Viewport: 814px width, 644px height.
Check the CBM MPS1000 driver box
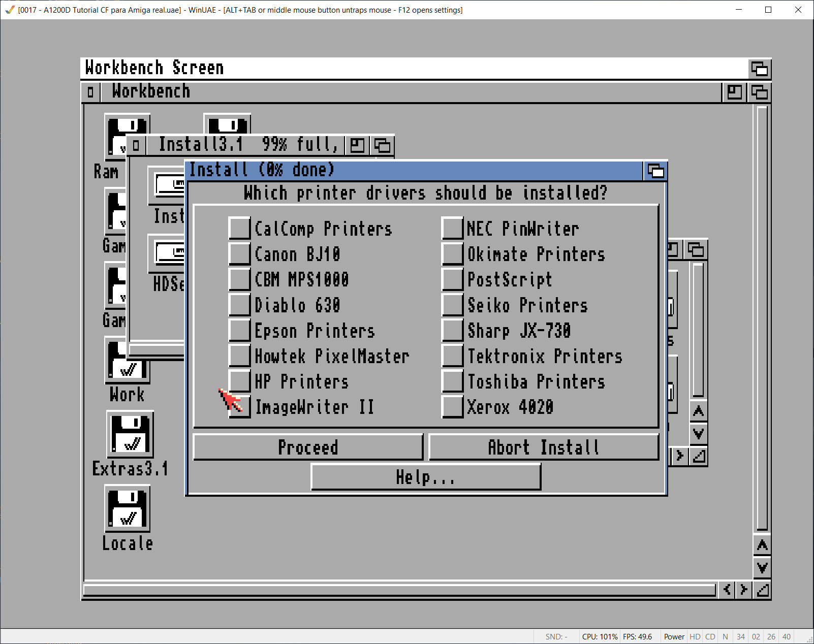(x=239, y=279)
